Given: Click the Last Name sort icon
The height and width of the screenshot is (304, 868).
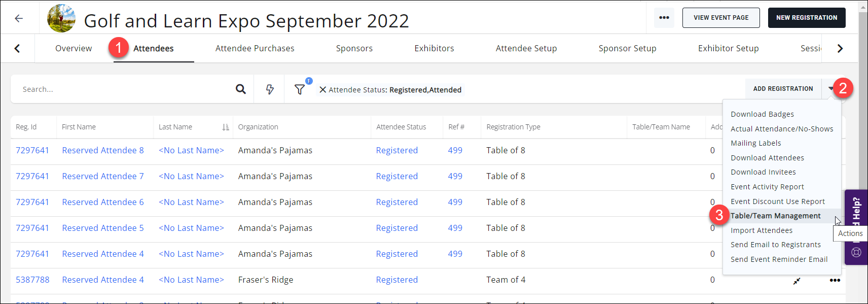Looking at the screenshot, I should coord(226,127).
